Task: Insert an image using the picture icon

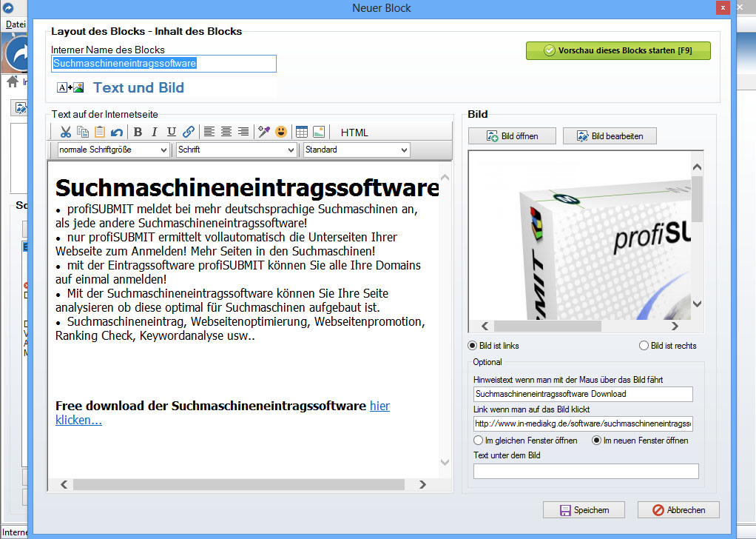Action: click(x=319, y=132)
